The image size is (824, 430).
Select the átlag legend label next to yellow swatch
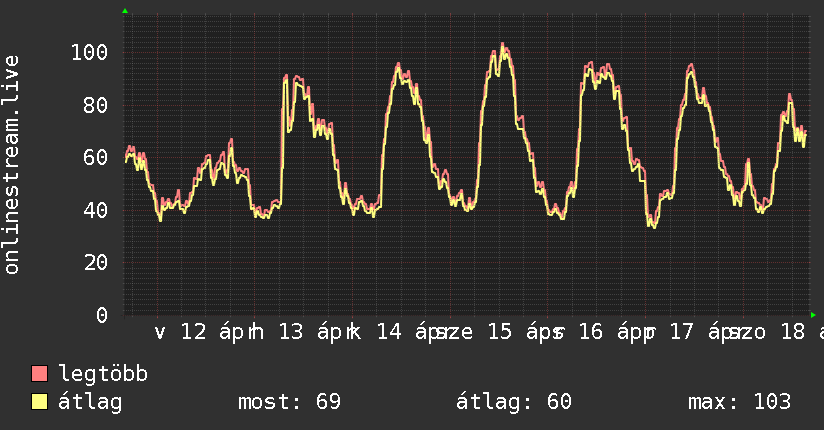[90, 402]
